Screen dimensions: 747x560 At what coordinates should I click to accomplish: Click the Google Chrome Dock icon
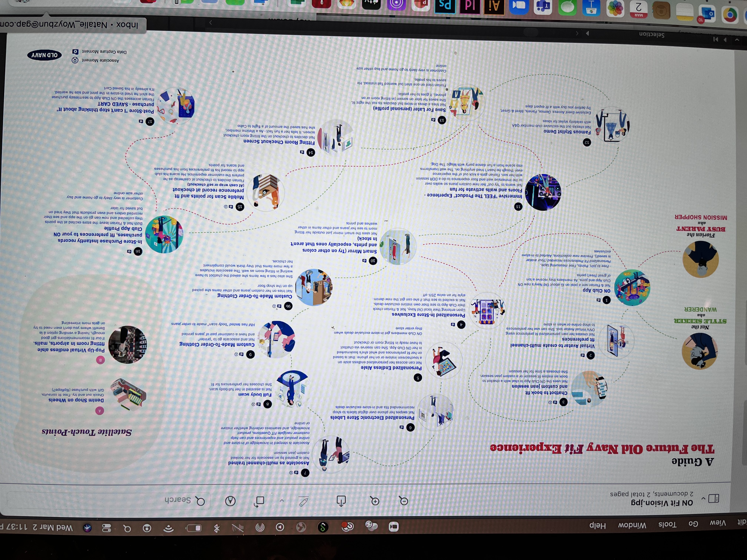tap(729, 14)
